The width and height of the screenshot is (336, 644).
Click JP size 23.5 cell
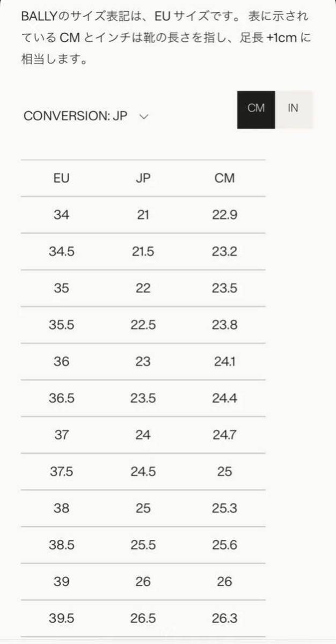pos(143,398)
